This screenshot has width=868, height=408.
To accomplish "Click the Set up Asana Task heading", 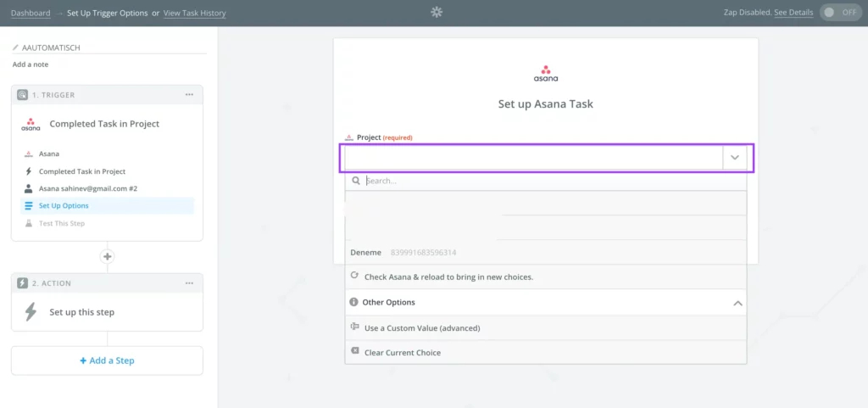I will tap(546, 104).
